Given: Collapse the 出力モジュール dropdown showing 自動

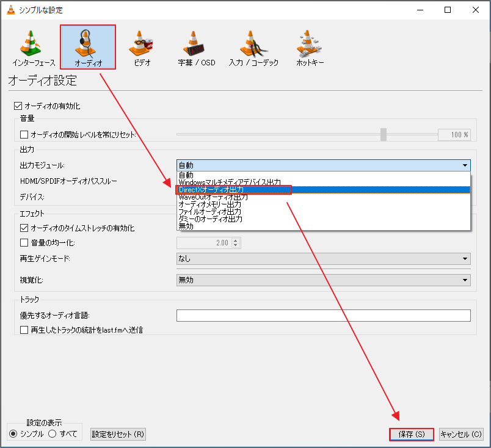Looking at the screenshot, I should tap(324, 165).
